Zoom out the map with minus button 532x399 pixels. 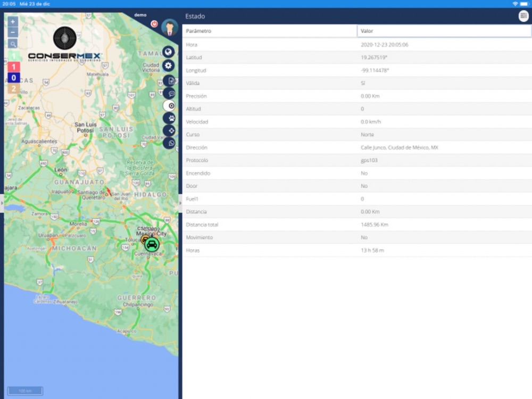[13, 32]
